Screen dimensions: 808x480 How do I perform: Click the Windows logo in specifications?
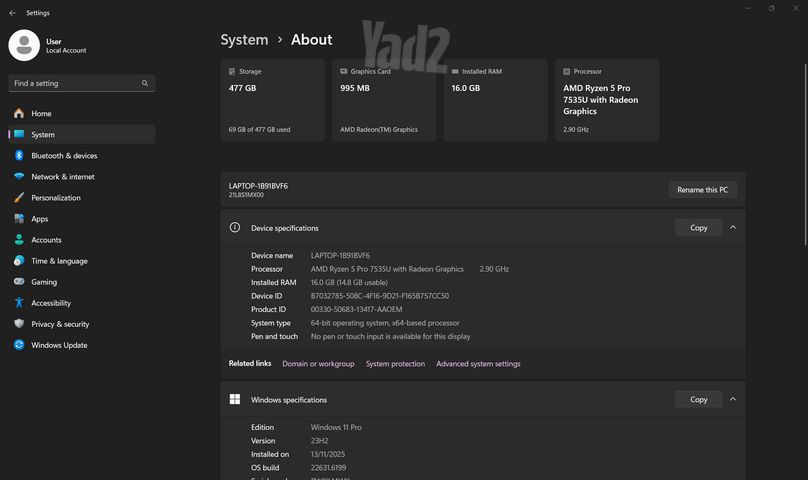coord(235,399)
